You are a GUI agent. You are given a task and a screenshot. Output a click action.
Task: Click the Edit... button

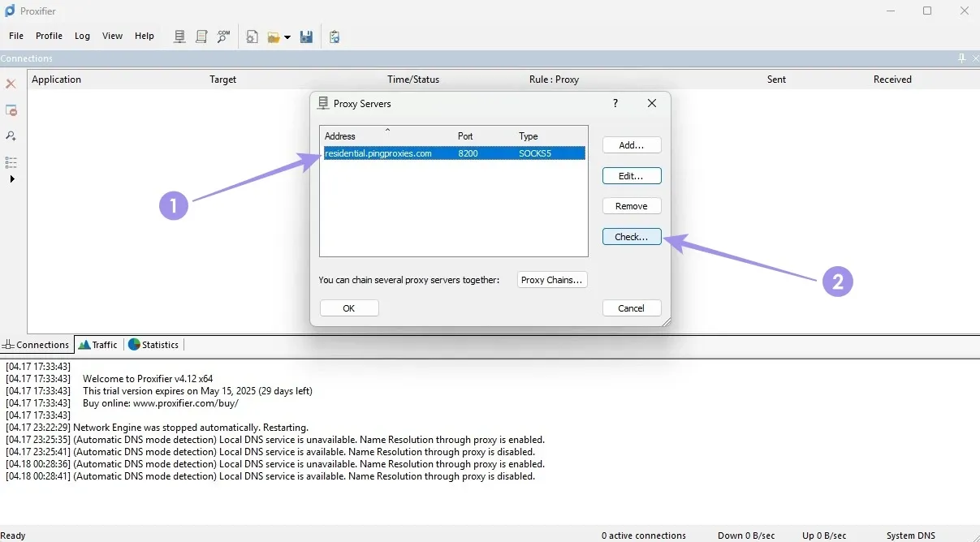click(x=632, y=175)
